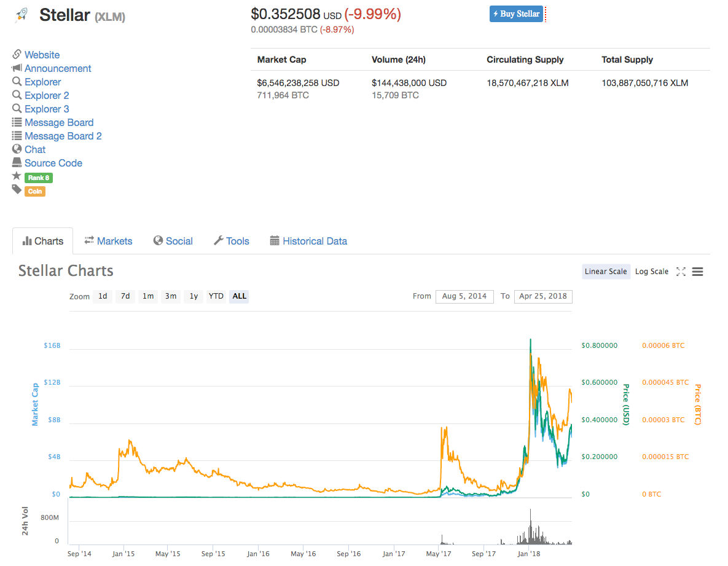Toggle the Market Cap axis label
This screenshot has height=566, width=728.
point(35,404)
